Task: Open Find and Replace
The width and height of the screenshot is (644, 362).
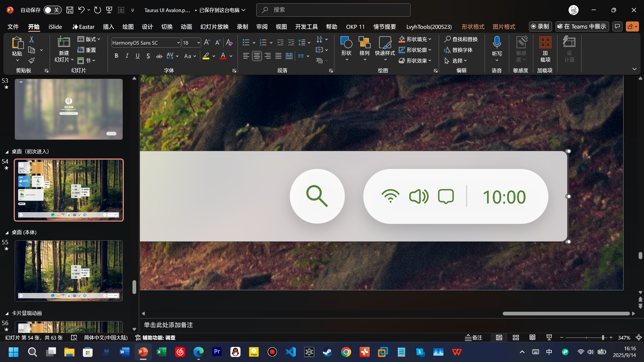Action: point(461,39)
